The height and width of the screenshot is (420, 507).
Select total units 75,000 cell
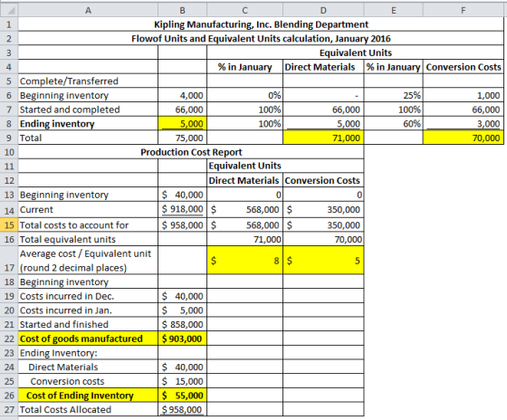point(182,138)
